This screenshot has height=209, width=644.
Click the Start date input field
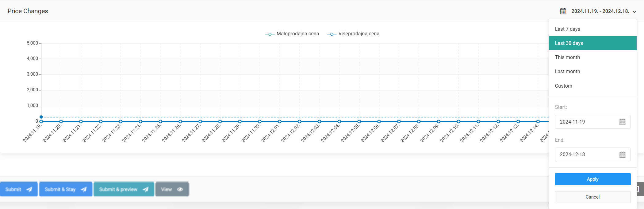click(586, 122)
